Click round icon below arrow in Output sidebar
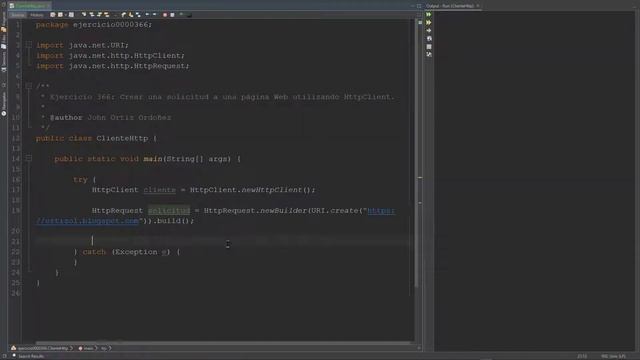 click(x=429, y=38)
